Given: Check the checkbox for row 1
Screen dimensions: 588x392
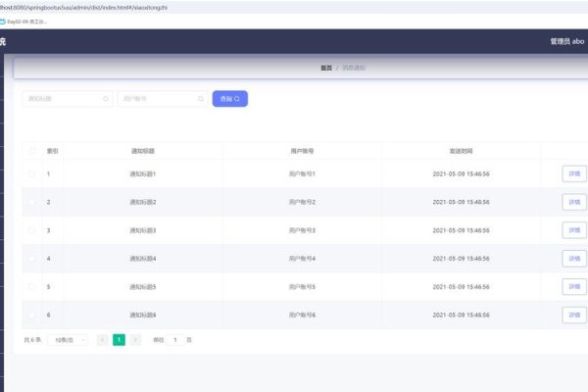Looking at the screenshot, I should tap(32, 173).
